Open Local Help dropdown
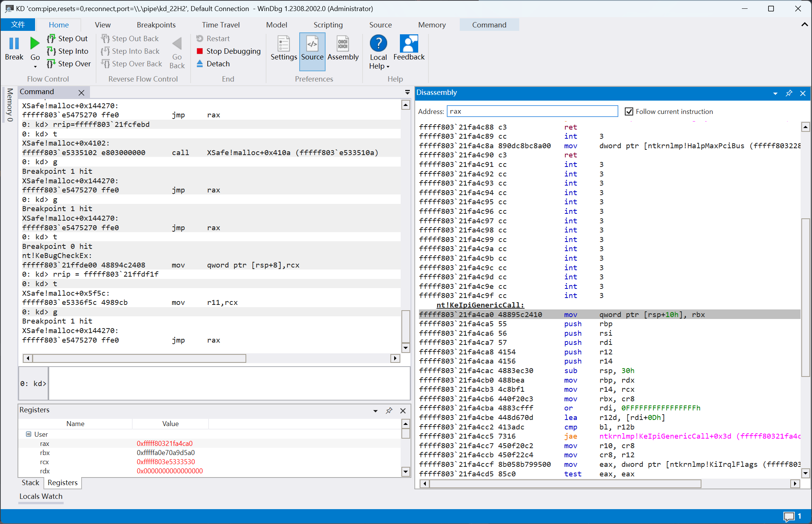812x524 pixels. click(379, 53)
